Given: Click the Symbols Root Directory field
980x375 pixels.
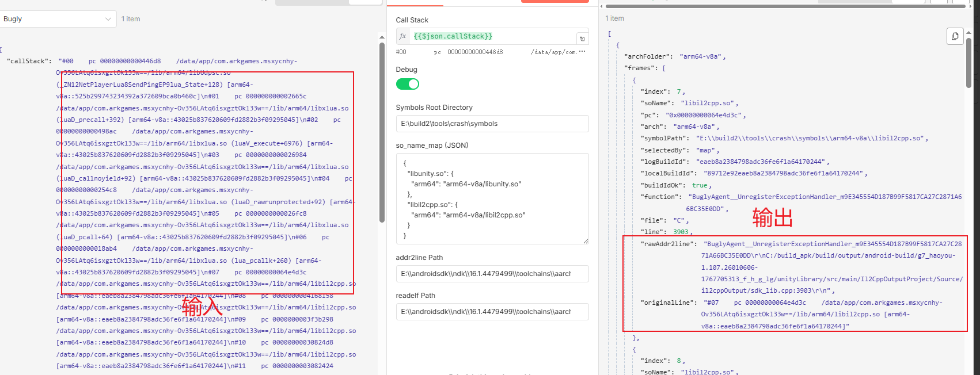Looking at the screenshot, I should [x=492, y=124].
